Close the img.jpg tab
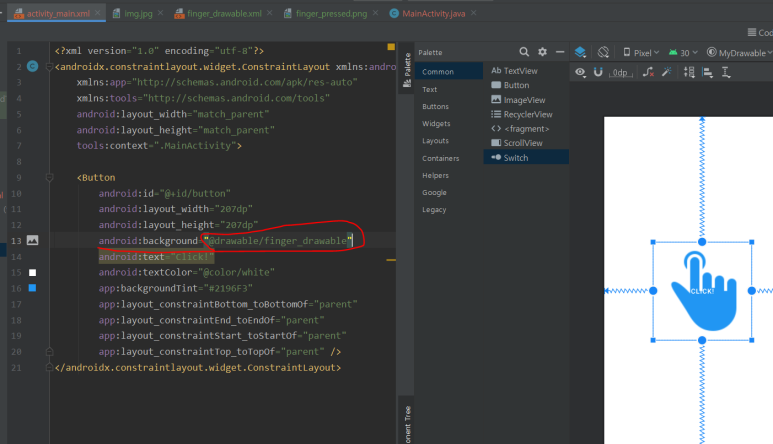 (x=160, y=13)
